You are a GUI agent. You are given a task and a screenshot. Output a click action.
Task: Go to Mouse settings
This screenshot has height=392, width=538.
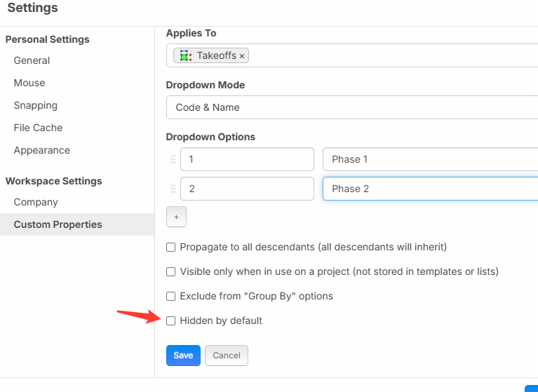tap(29, 83)
